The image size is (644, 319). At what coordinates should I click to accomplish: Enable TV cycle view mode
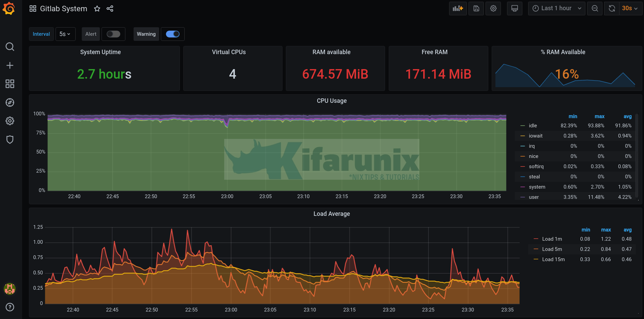point(515,9)
